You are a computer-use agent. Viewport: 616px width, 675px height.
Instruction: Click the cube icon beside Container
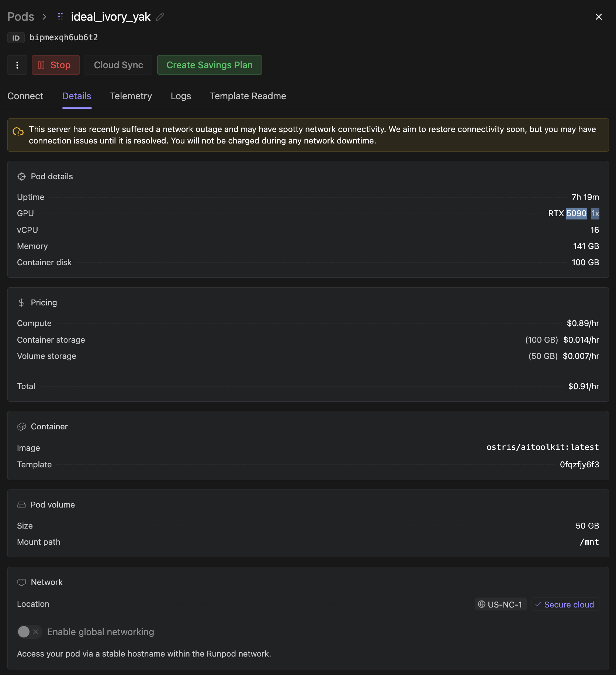[21, 426]
